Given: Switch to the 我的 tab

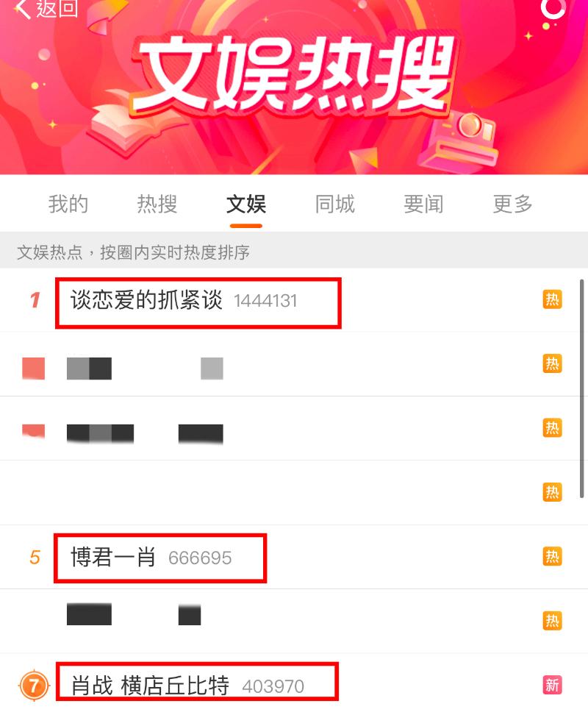Looking at the screenshot, I should point(68,204).
